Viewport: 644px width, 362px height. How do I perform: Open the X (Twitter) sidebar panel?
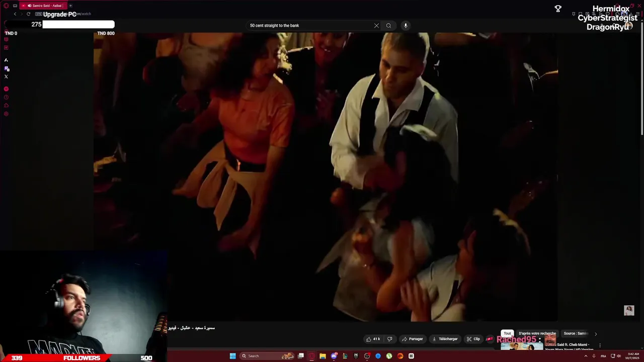(x=6, y=76)
